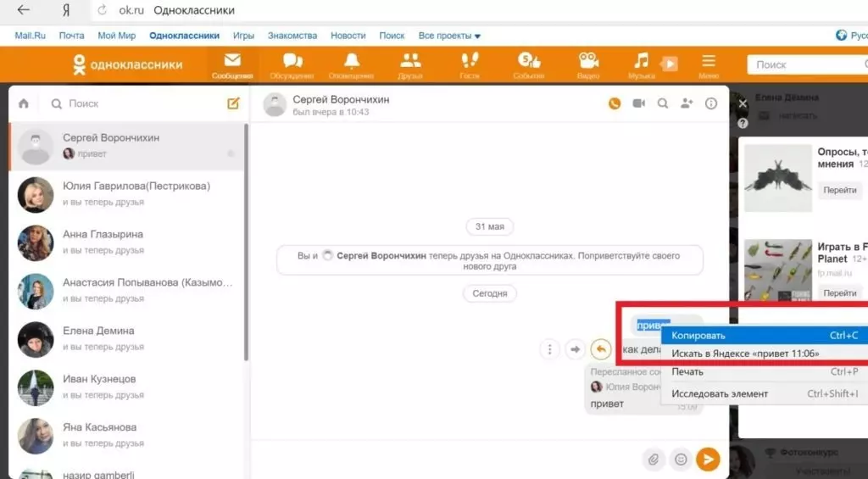
Task: Open the Видео camera icon
Action: point(588,64)
